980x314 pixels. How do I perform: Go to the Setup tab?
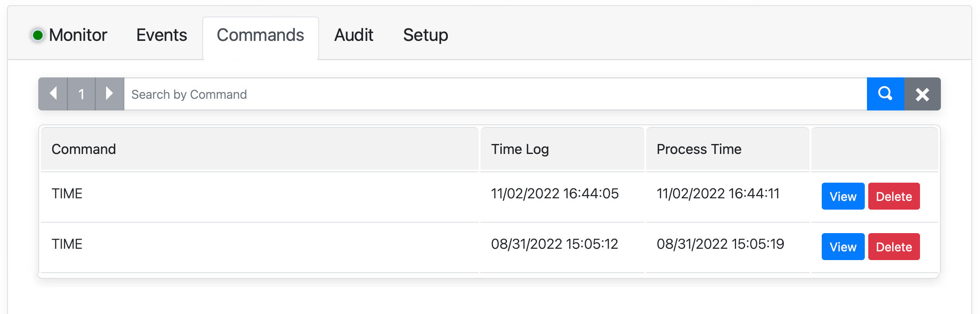tap(425, 35)
